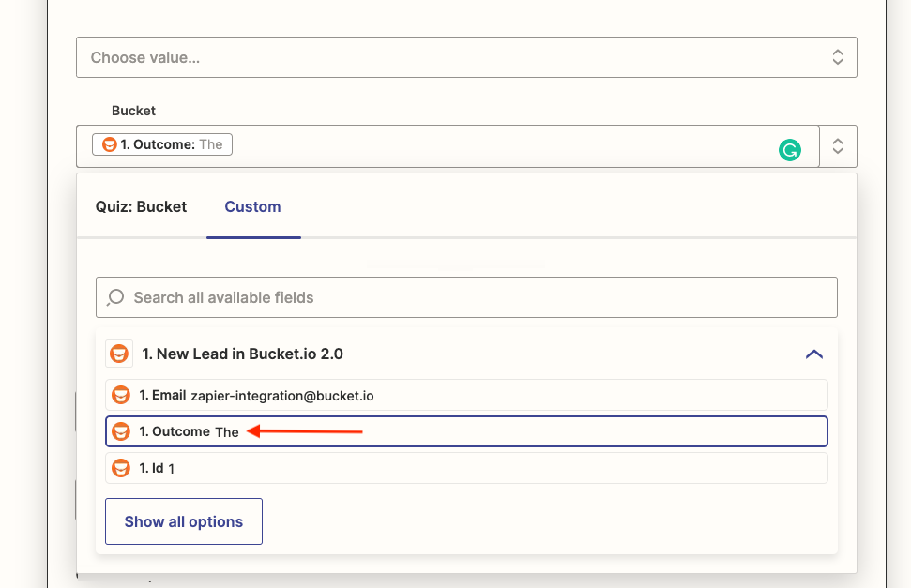Viewport: 911px width, 588px height.
Task: Focus the Search all available fields box
Action: pyautogui.click(x=466, y=297)
